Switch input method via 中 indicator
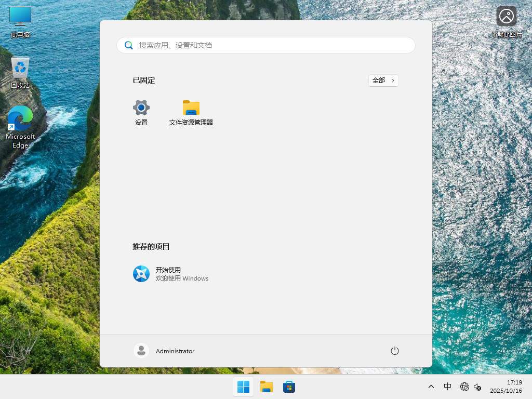532x399 pixels. coord(447,387)
